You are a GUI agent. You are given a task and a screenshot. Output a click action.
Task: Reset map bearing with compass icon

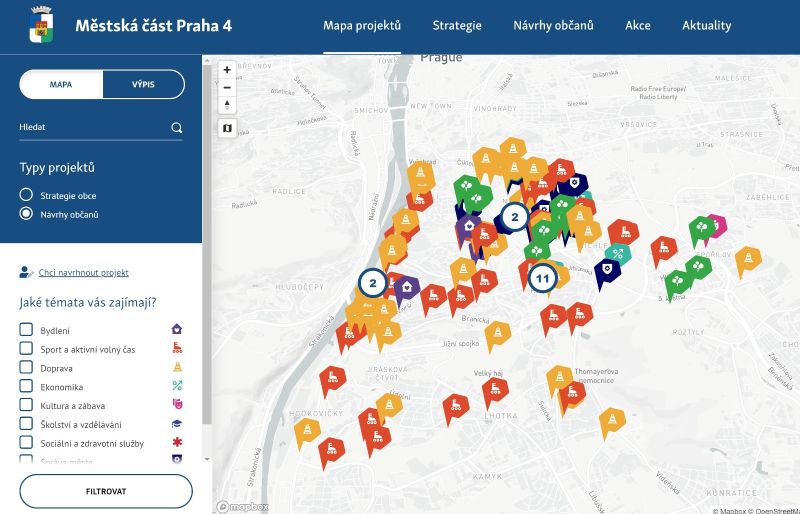[227, 105]
